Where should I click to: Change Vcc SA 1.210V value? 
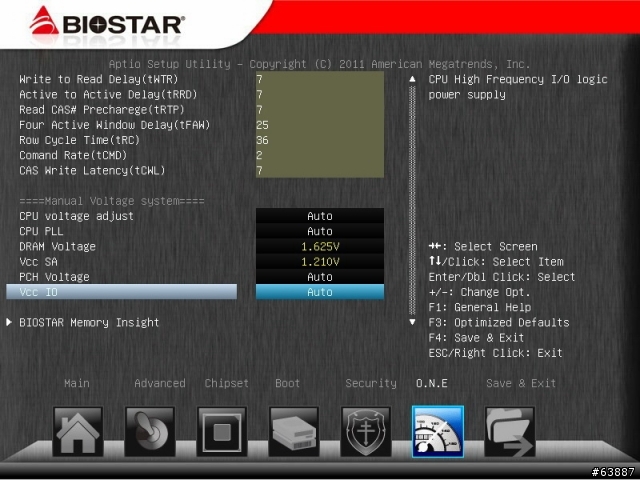point(320,262)
